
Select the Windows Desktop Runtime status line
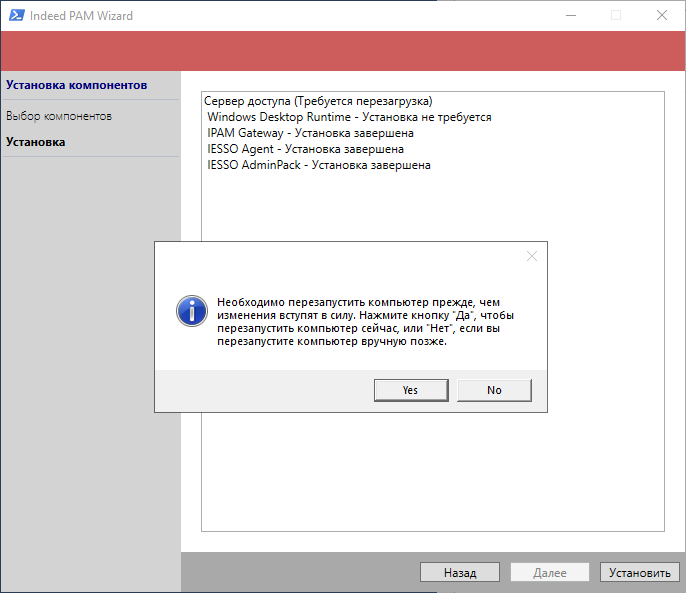349,117
